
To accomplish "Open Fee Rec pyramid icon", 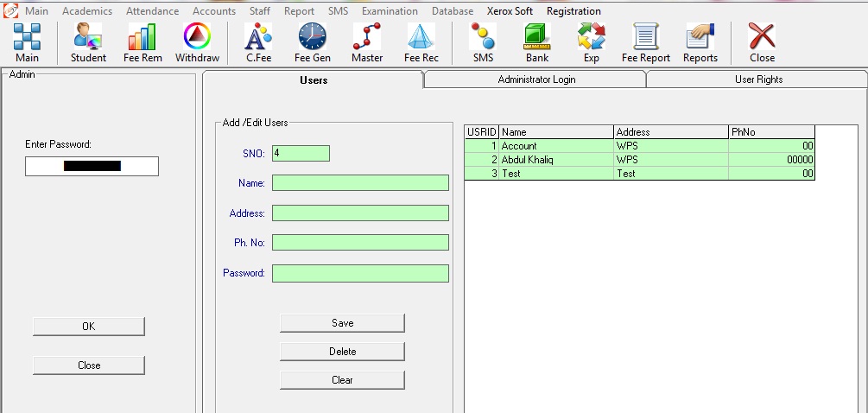I will pos(421,43).
